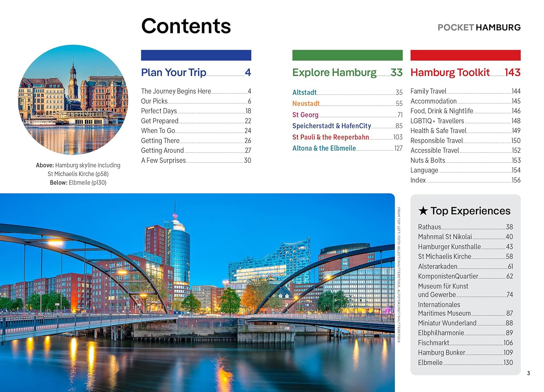
Task: Open the Explore Hamburg section heading
Action: pos(334,72)
